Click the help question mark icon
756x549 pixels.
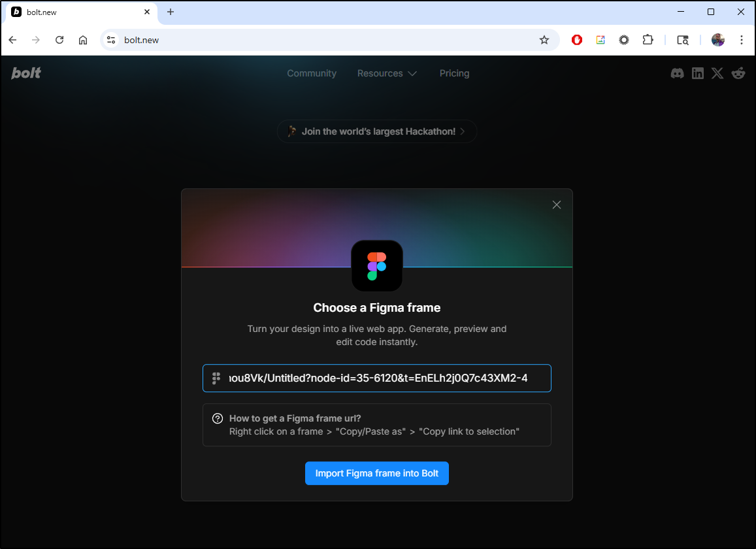point(218,418)
